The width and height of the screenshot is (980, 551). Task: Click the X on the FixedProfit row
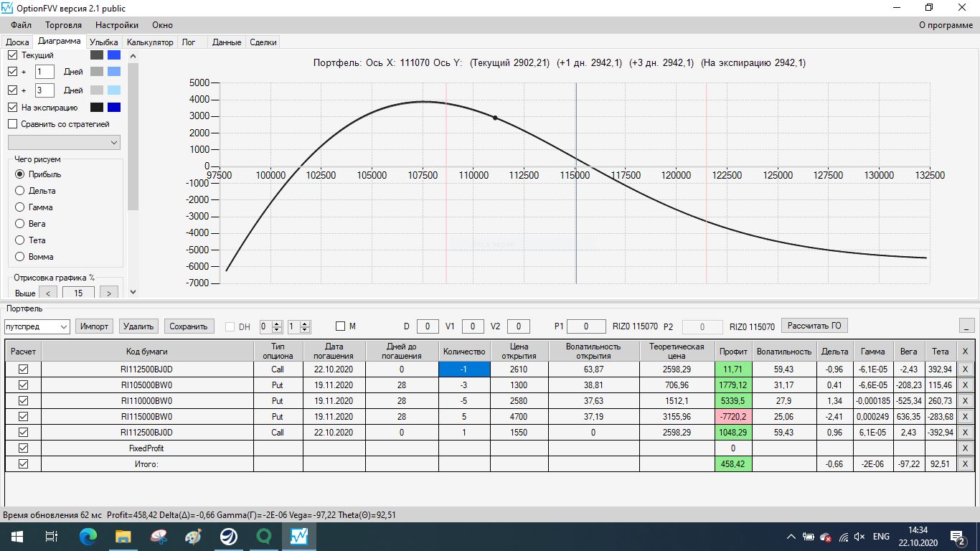(965, 448)
